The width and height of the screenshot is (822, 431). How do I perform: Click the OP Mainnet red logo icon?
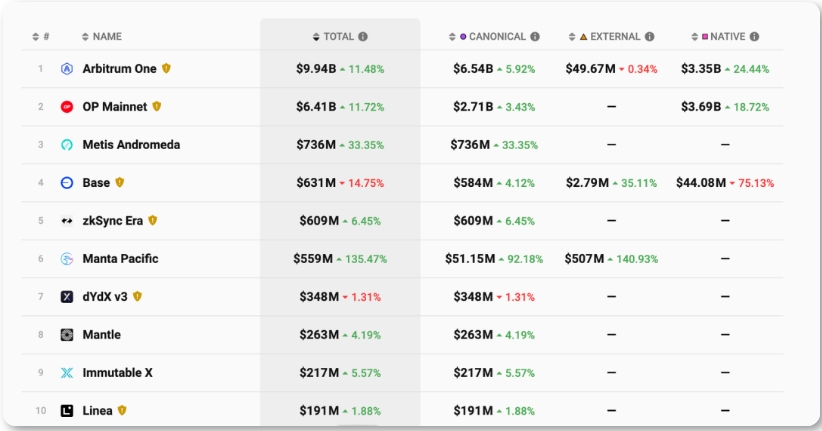(x=67, y=107)
